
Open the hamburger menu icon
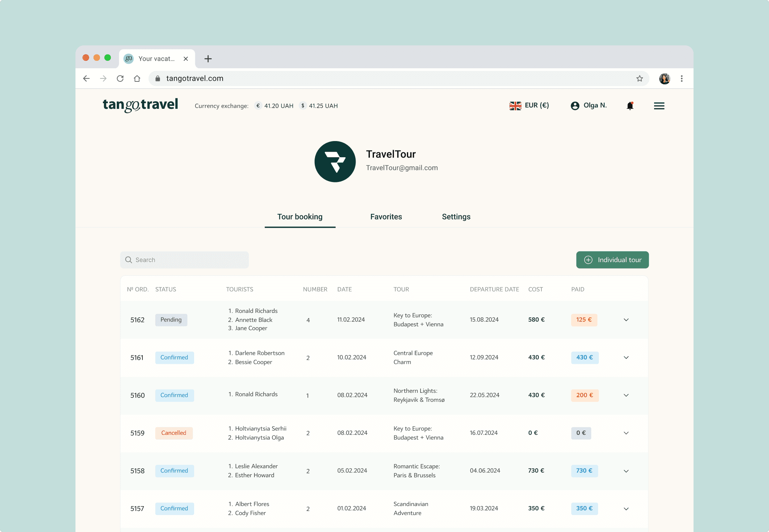pyautogui.click(x=659, y=106)
